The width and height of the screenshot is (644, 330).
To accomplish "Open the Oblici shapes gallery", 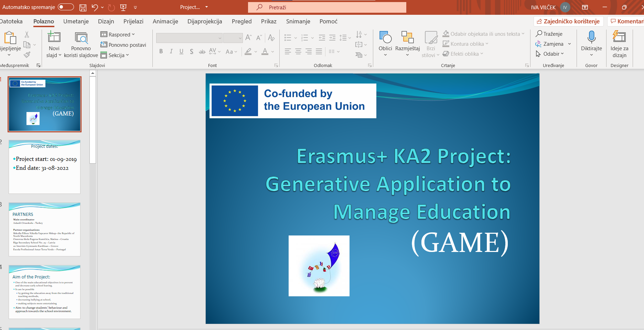I will pyautogui.click(x=385, y=44).
